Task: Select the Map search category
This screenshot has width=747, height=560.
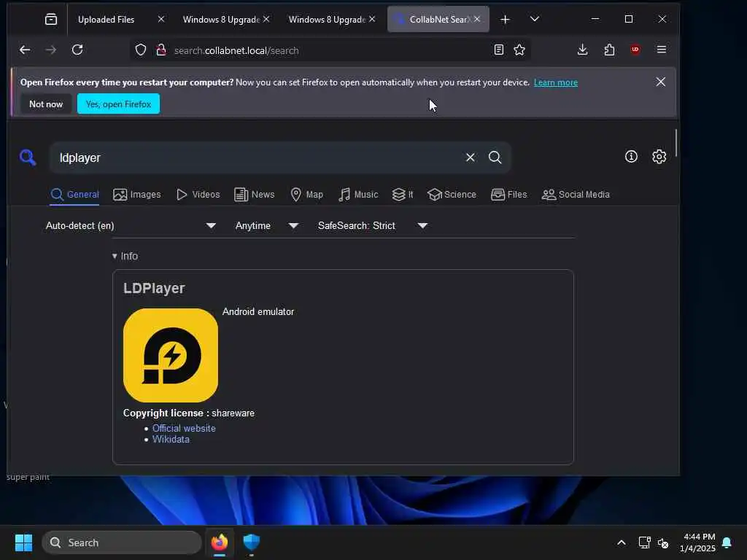Action: pyautogui.click(x=307, y=194)
